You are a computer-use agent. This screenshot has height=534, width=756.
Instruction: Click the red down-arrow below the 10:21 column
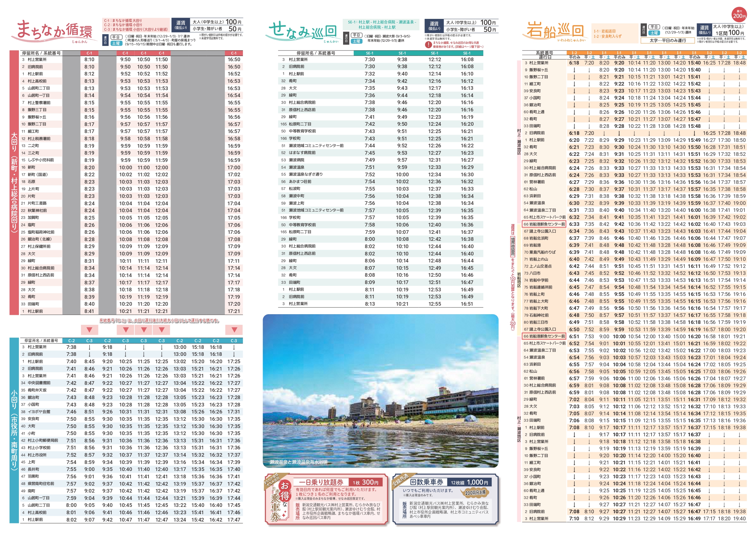click(x=126, y=330)
